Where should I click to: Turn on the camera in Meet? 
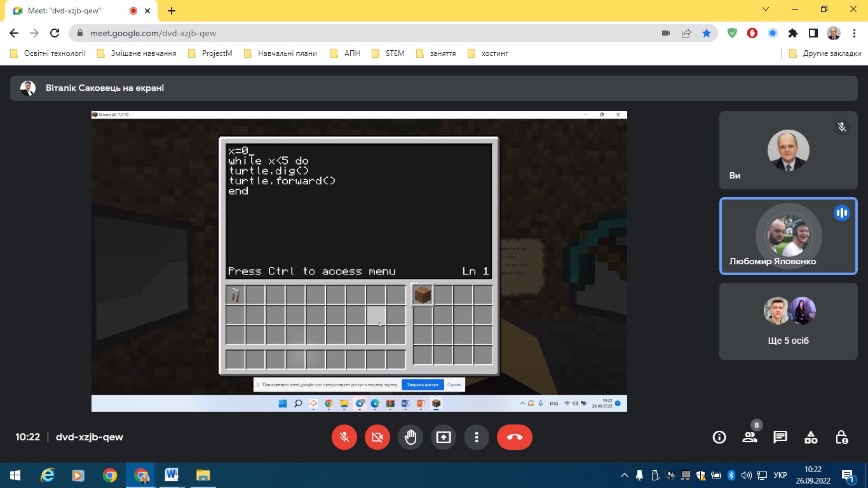coord(377,437)
